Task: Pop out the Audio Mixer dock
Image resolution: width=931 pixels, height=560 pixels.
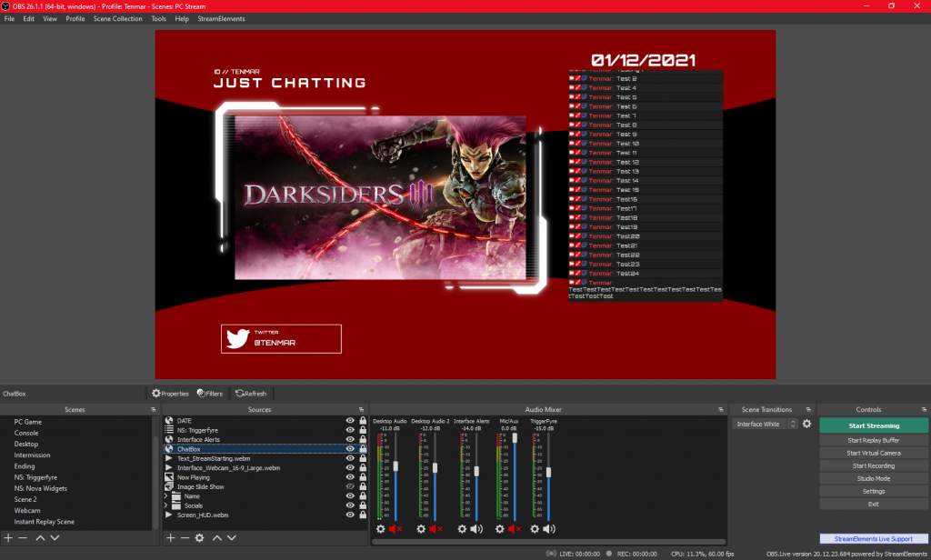Action: coord(721,410)
